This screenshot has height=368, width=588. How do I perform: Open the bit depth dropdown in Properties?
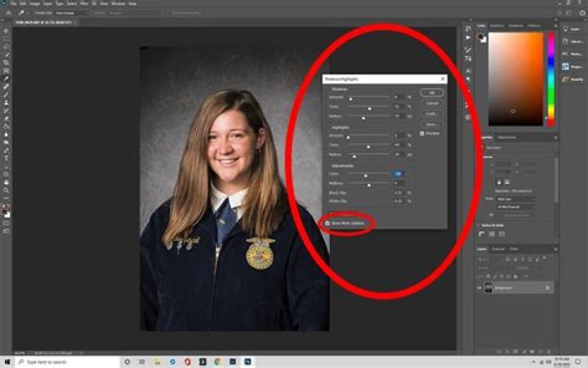[x=515, y=207]
